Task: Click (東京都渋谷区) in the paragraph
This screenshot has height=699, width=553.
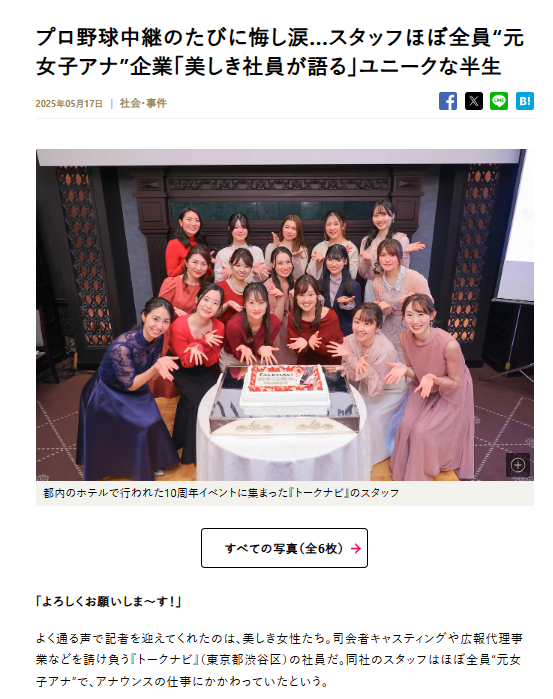Action: [x=243, y=660]
